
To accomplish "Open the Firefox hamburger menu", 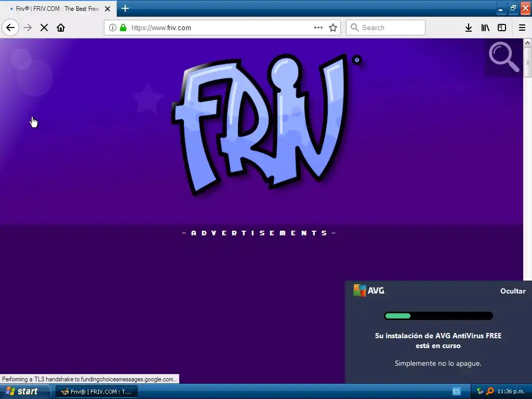I will (522, 28).
